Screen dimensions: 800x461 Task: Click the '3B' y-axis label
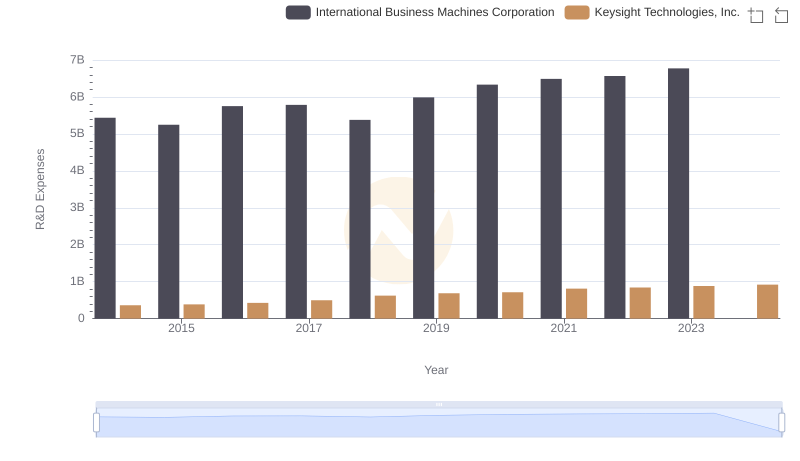tap(77, 208)
